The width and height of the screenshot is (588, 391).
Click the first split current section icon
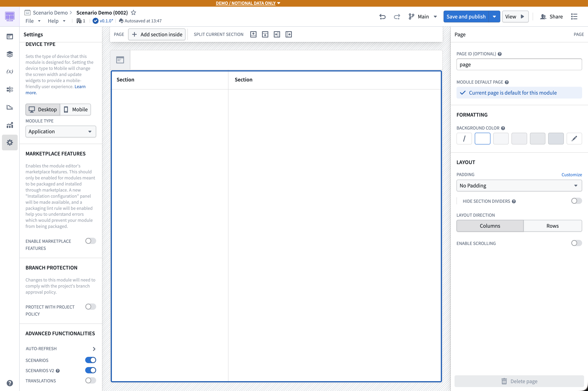(x=253, y=34)
